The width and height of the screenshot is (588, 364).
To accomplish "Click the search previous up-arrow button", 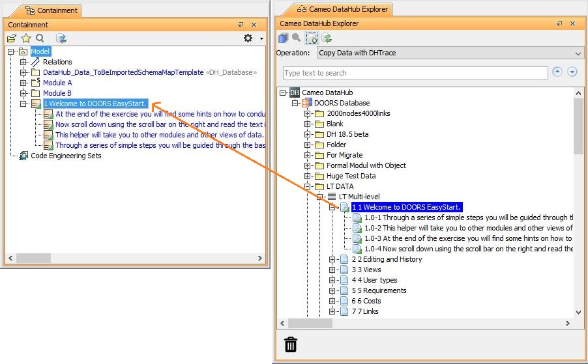I will click(x=557, y=72).
